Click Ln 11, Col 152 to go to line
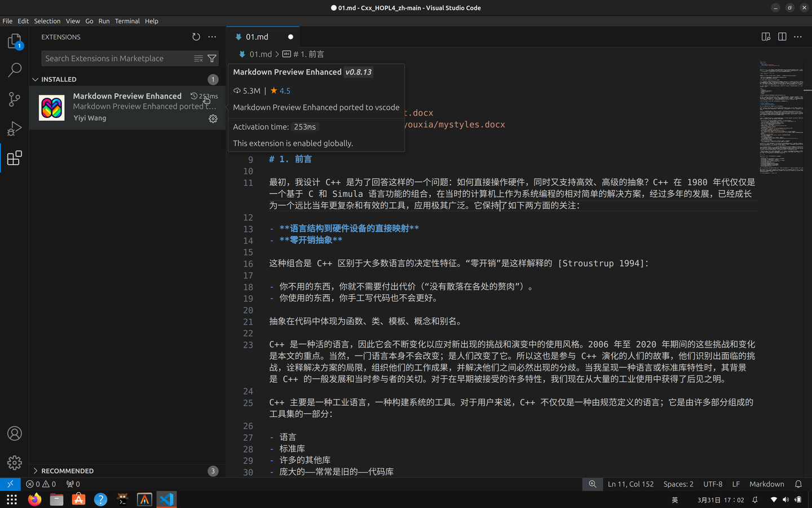 pos(630,484)
